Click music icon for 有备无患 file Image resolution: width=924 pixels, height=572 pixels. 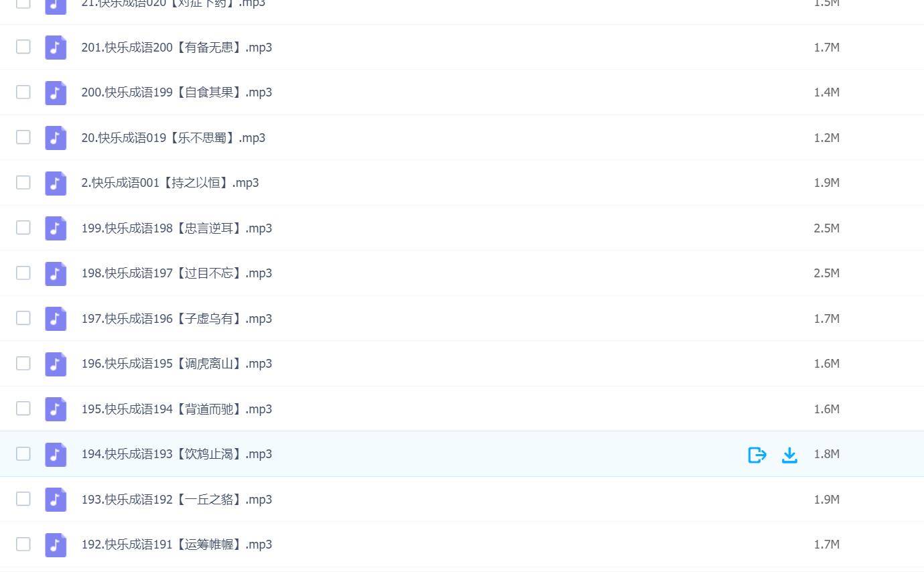(x=56, y=48)
